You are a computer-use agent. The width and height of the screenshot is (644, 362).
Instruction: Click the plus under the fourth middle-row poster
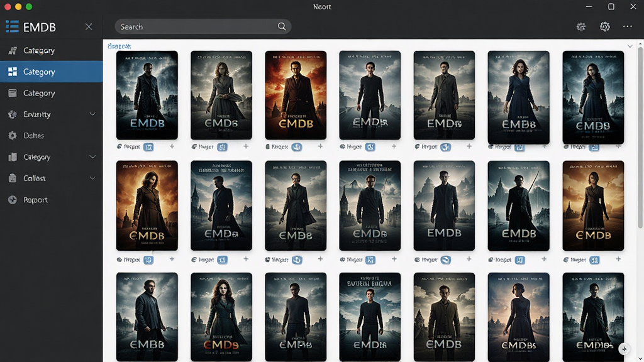click(x=394, y=259)
